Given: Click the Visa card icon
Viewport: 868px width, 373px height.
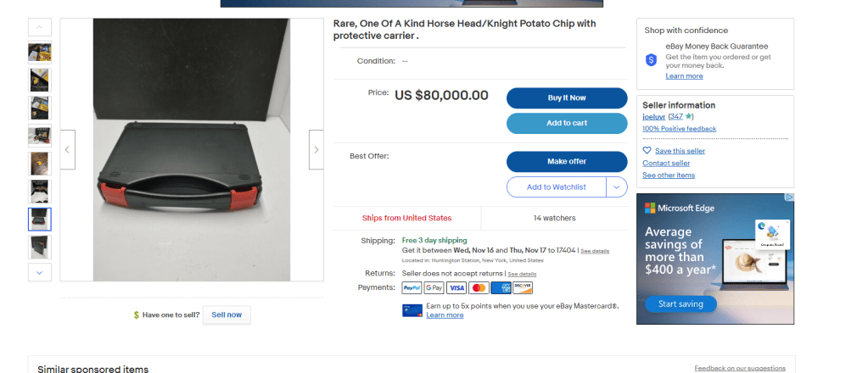Looking at the screenshot, I should pos(456,288).
